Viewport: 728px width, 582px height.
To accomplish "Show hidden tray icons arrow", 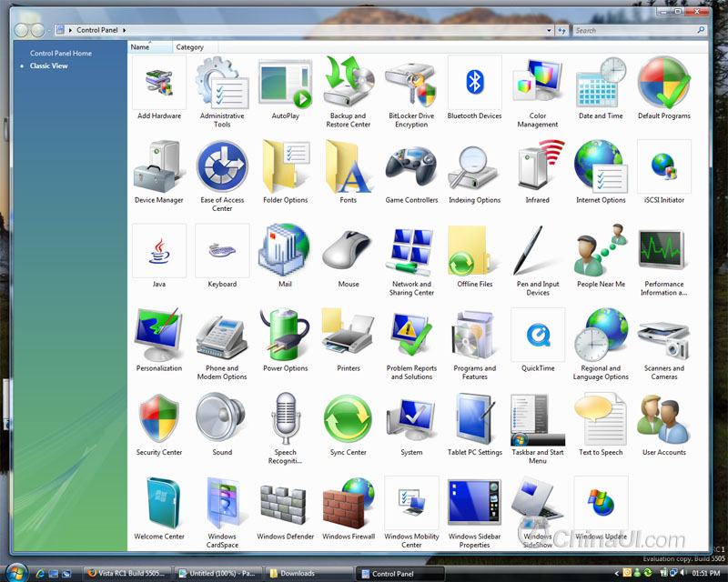I will [617, 574].
